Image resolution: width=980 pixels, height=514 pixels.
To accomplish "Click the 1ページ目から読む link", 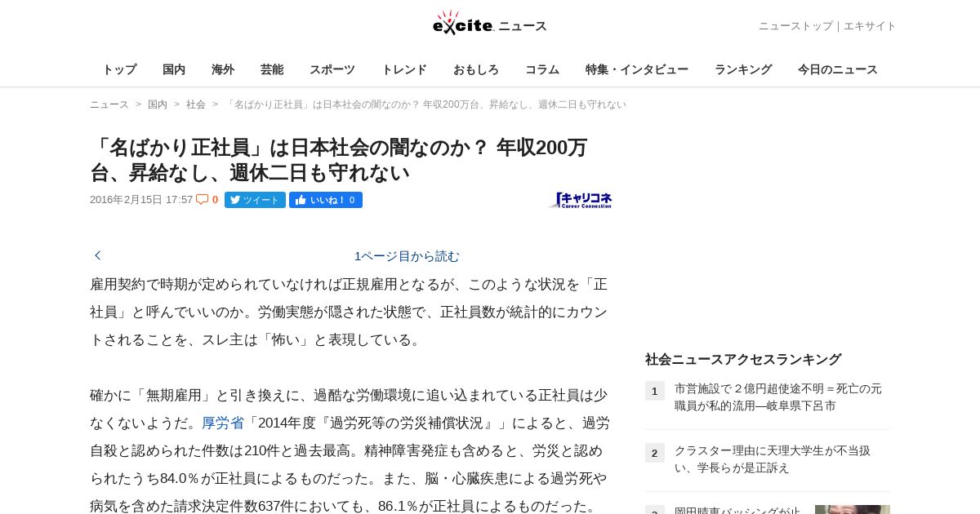I will (x=407, y=256).
